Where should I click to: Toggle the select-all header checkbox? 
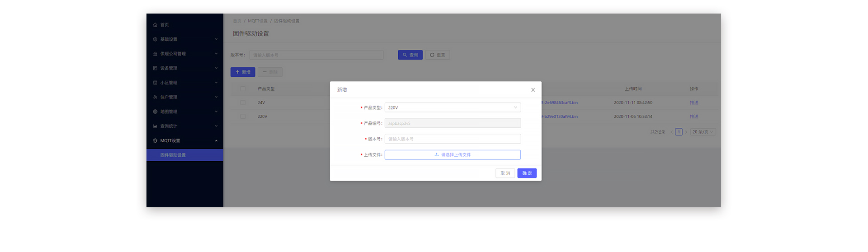point(243,89)
